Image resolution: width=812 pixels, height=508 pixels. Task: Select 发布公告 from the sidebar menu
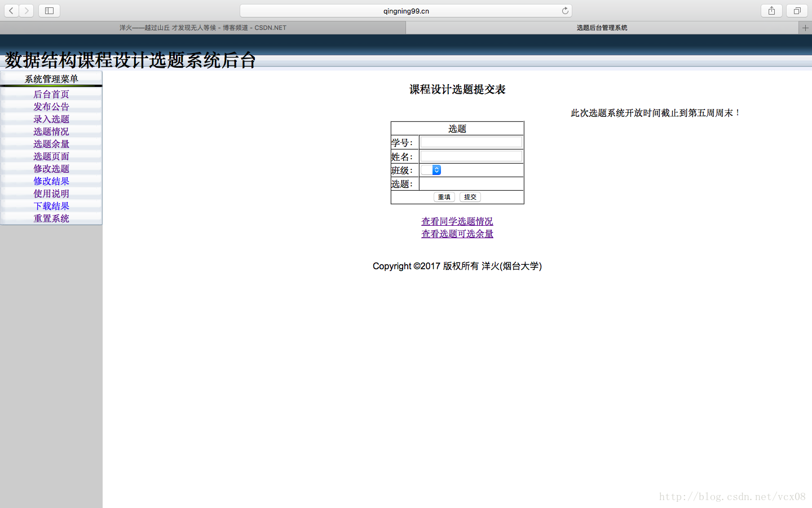pyautogui.click(x=51, y=106)
